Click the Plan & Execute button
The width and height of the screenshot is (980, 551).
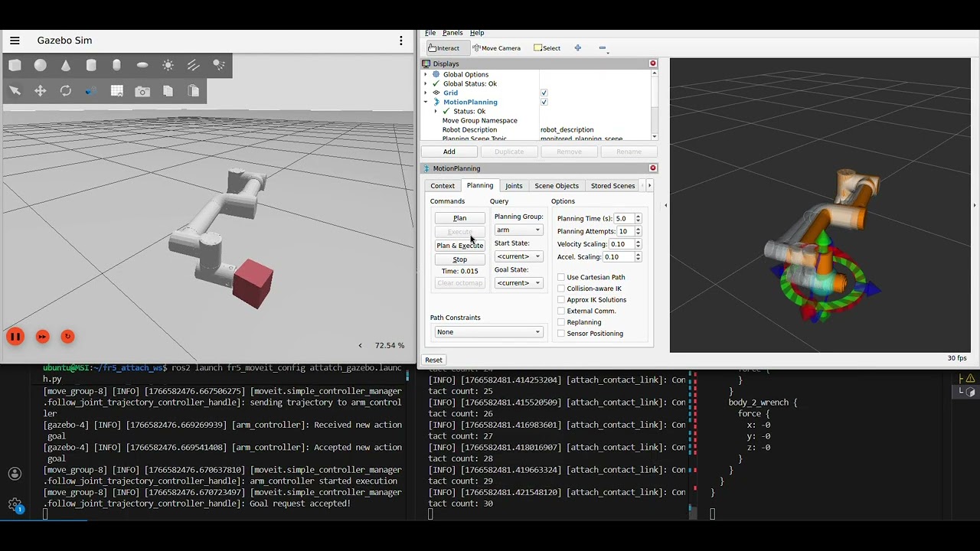tap(460, 246)
